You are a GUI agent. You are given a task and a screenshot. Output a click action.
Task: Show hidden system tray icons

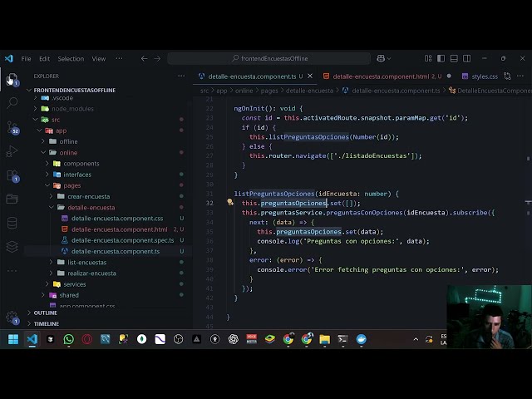click(x=416, y=339)
